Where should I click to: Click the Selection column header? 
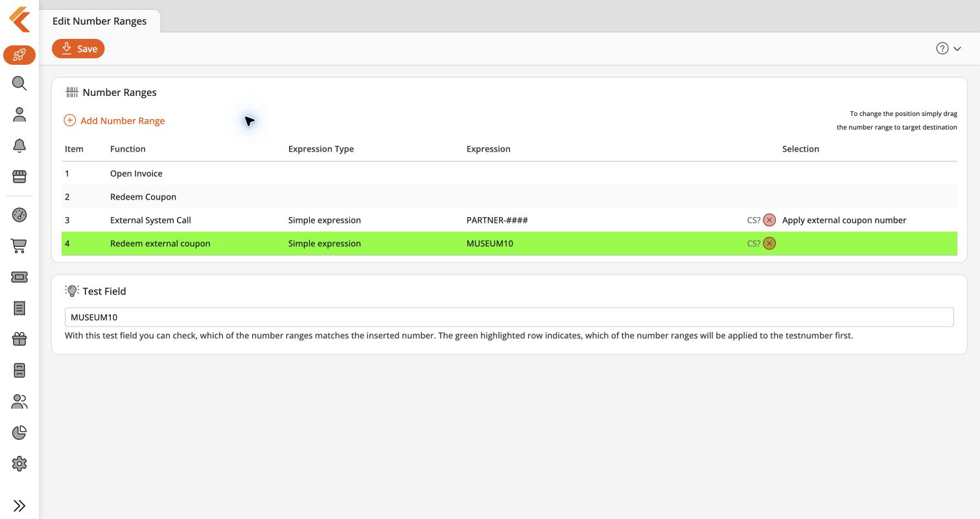pyautogui.click(x=800, y=149)
